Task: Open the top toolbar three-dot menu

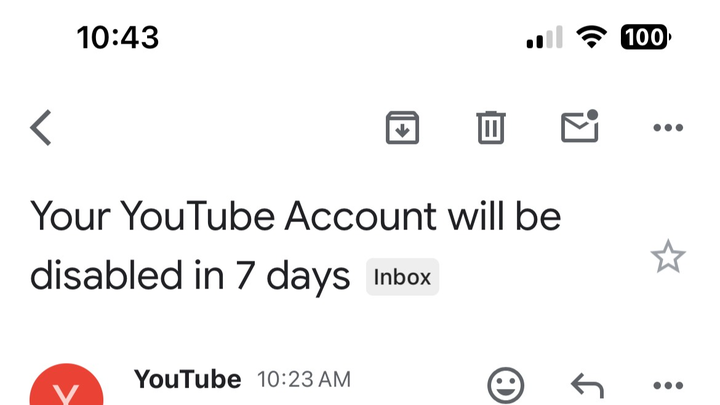Action: pyautogui.click(x=668, y=128)
